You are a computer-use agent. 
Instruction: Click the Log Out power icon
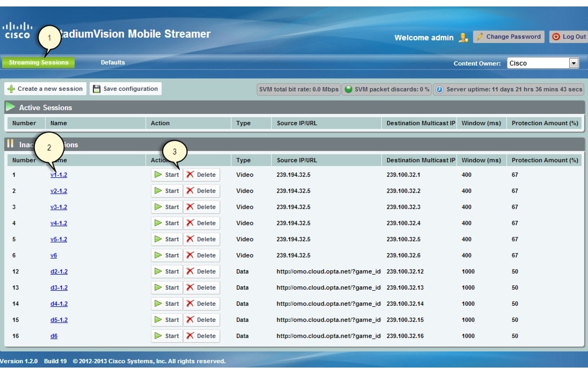point(555,37)
